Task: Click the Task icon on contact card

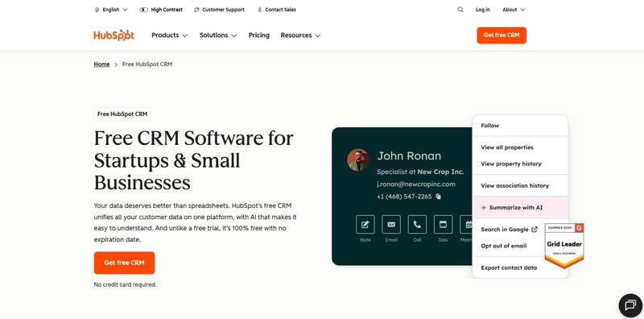Action: (443, 225)
